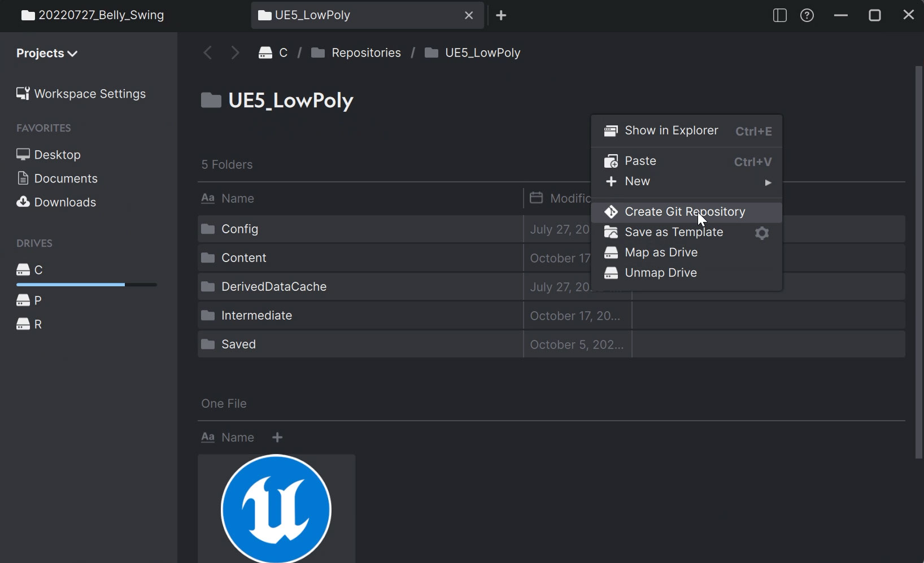
Task: Add column with plus in files section
Action: [277, 437]
